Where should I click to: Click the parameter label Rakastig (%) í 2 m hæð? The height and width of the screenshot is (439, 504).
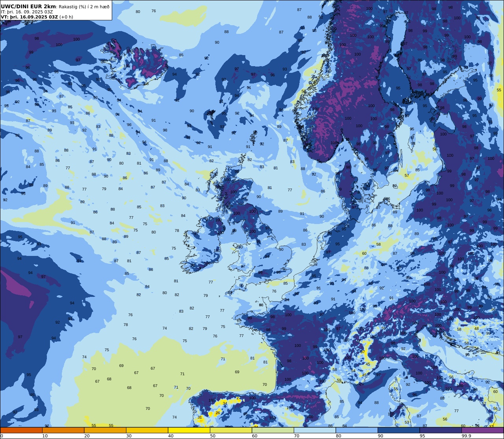[84, 7]
